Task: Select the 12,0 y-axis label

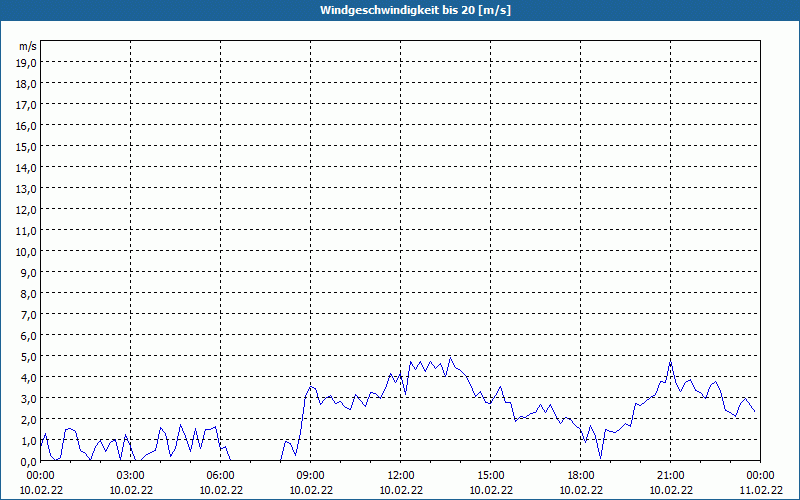Action: coord(27,210)
